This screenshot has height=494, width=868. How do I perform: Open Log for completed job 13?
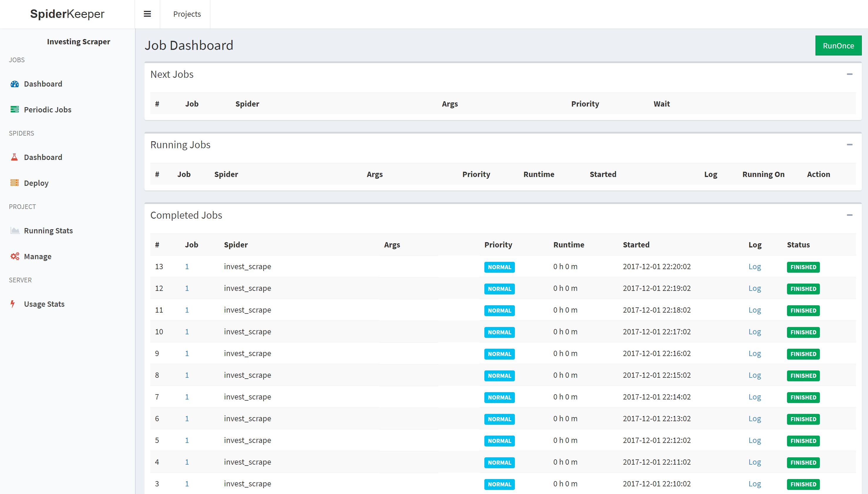point(755,267)
